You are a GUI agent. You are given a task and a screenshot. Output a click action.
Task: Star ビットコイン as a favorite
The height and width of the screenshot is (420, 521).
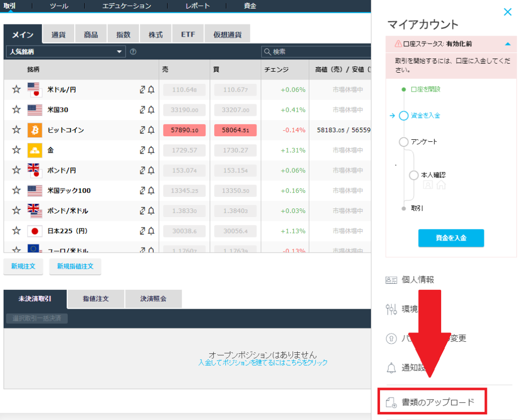16,130
